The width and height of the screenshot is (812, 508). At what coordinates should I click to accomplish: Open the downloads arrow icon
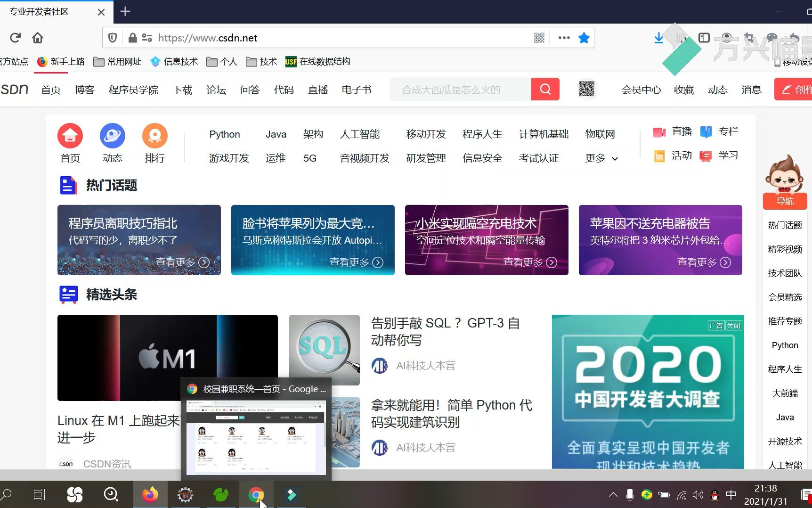click(x=659, y=38)
